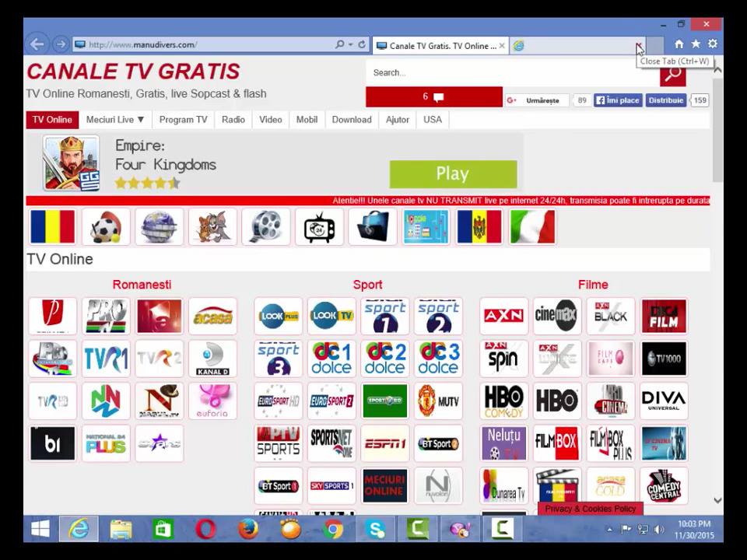This screenshot has height=560, width=747.
Task: Select the soccer ball sports category icon
Action: click(106, 226)
